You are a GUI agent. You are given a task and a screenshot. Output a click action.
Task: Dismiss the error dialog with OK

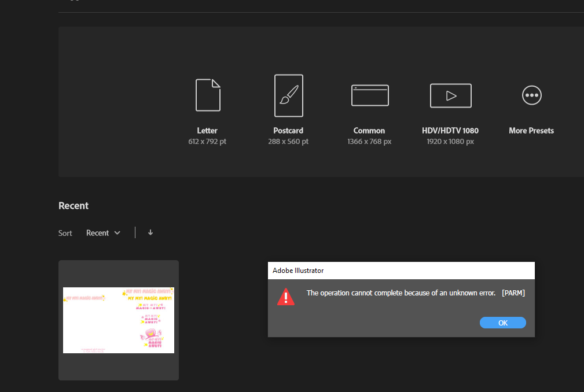[502, 322]
